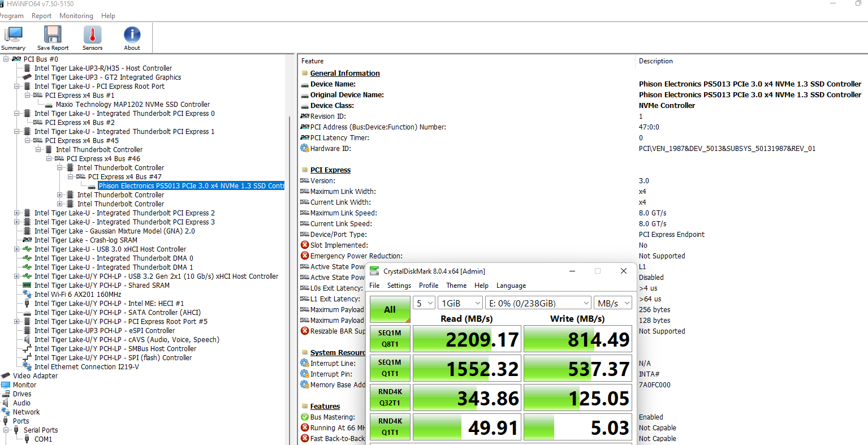
Task: Click the Features section heading
Action: (x=325, y=406)
